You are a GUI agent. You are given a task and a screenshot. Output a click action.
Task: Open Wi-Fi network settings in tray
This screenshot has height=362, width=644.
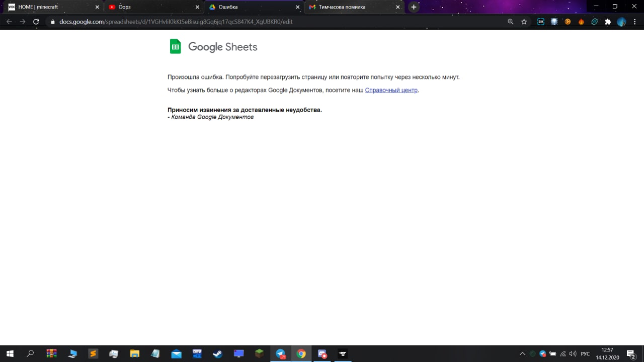(x=563, y=353)
